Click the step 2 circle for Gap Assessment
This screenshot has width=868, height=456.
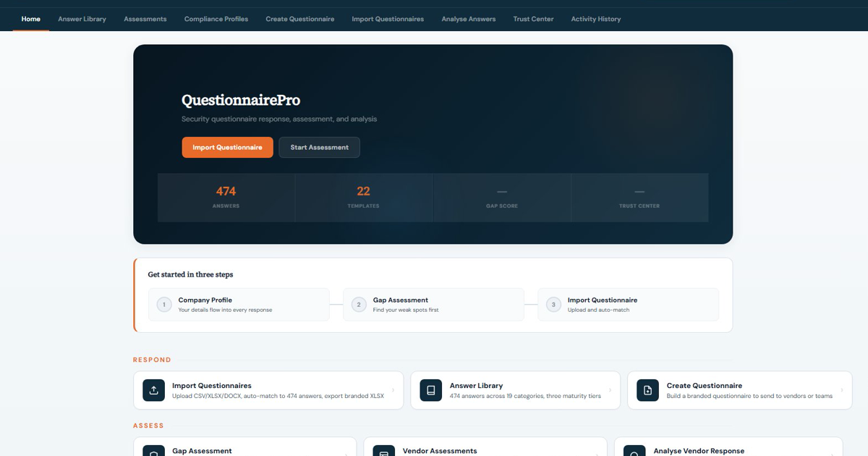click(x=358, y=305)
